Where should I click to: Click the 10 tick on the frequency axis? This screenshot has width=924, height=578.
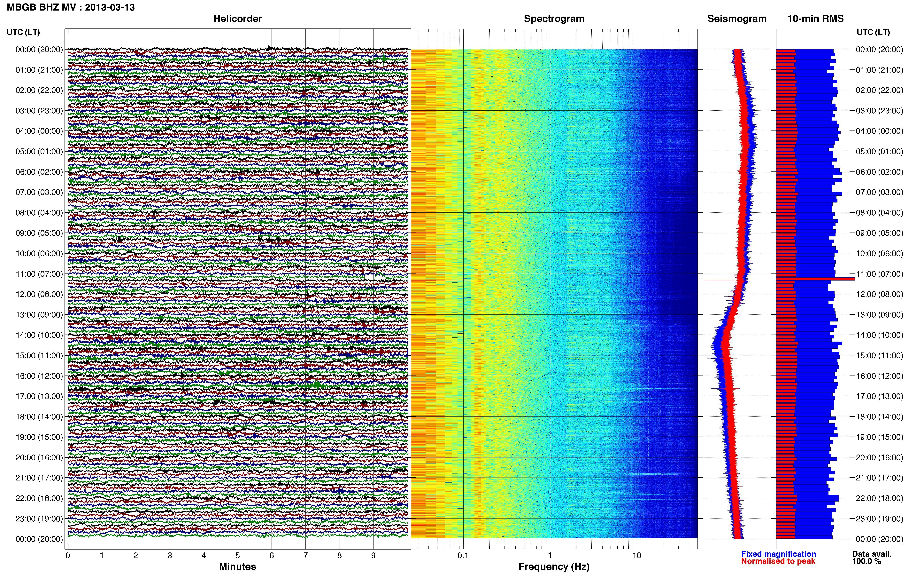pos(637,556)
